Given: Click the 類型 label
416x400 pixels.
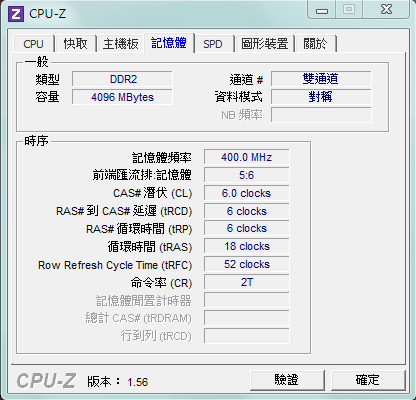Looking at the screenshot, I should tap(47, 80).
